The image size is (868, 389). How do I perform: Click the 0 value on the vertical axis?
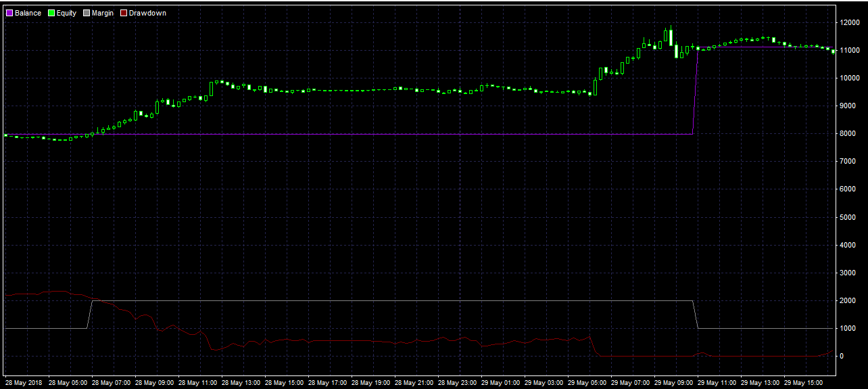click(842, 356)
